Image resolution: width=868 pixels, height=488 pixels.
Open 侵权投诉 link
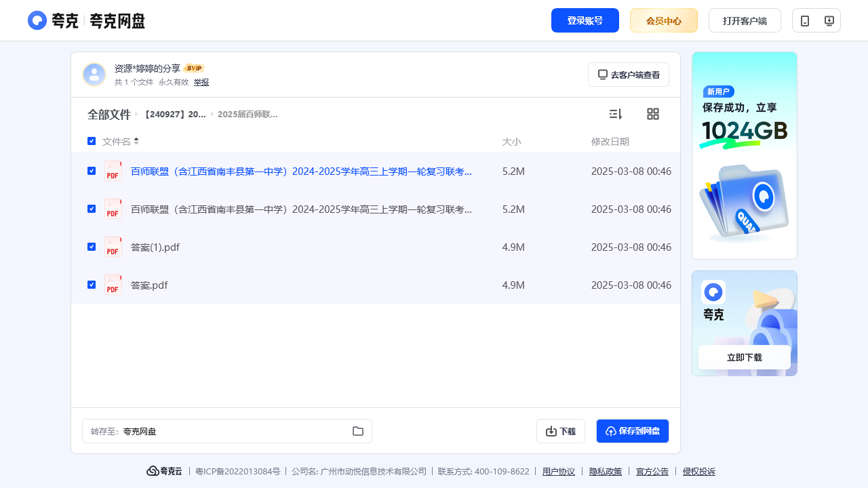(x=699, y=472)
